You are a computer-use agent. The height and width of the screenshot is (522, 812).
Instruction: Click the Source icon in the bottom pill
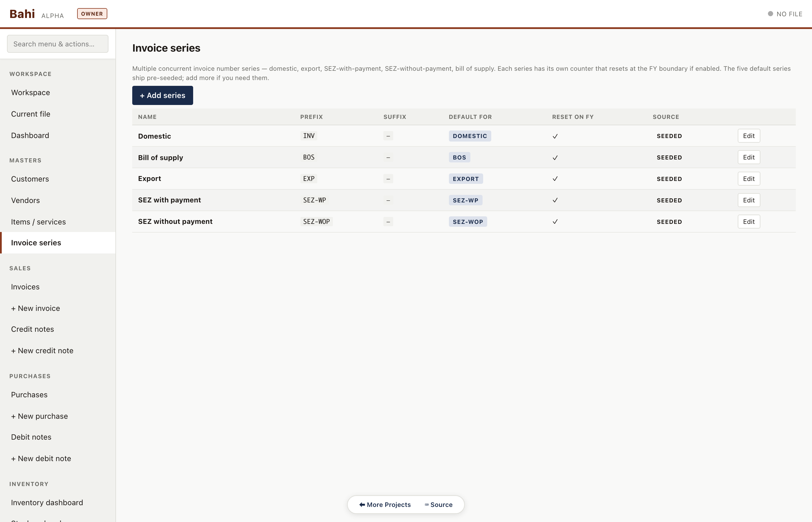click(426, 504)
